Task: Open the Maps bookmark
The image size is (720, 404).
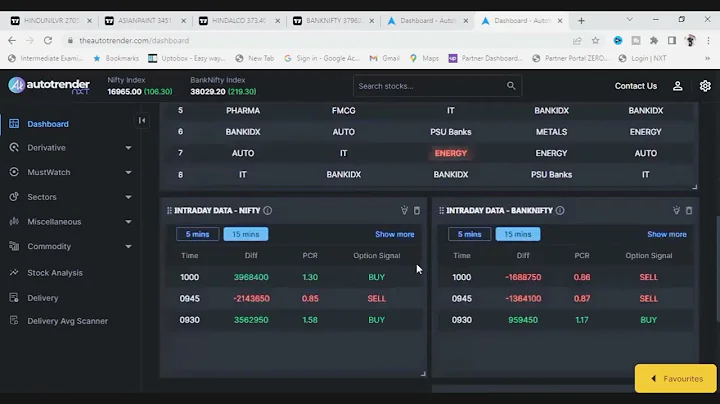Action: click(x=424, y=58)
